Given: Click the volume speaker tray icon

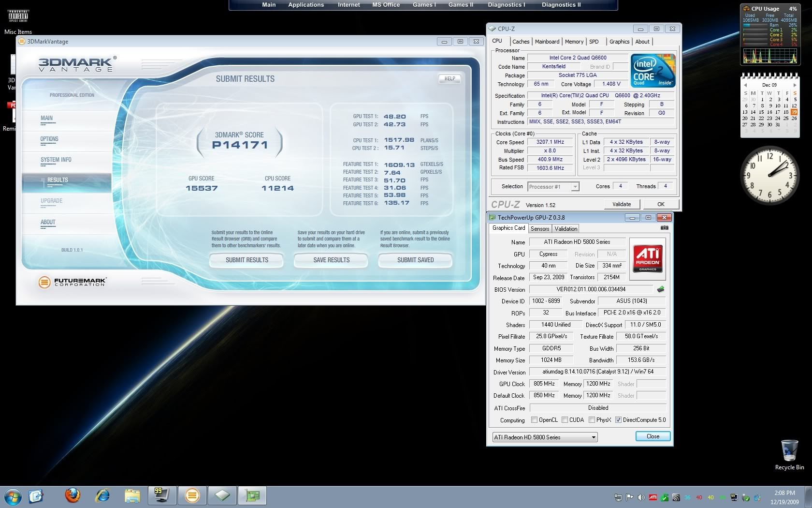Looking at the screenshot, I should (x=641, y=497).
